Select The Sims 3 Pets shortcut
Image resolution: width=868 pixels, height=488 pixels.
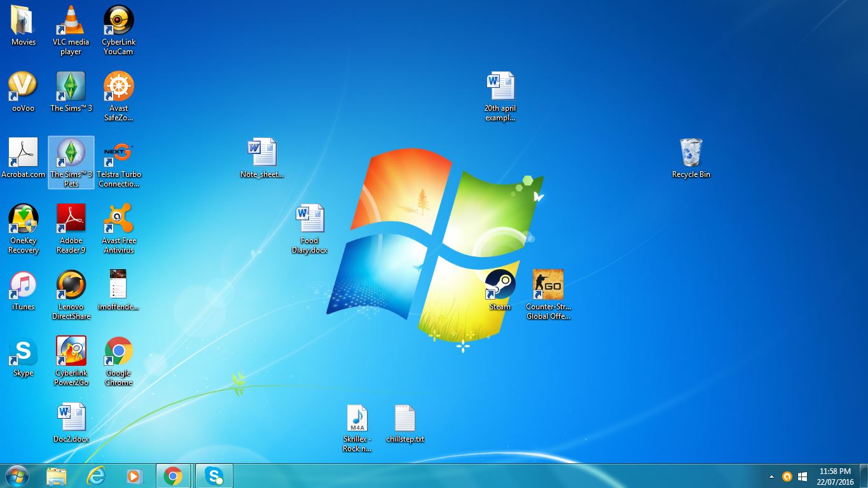[x=71, y=163]
